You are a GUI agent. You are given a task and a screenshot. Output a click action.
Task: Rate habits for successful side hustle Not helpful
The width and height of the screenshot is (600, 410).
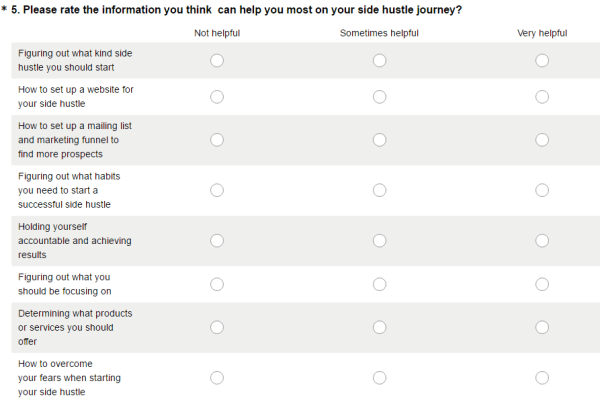pos(217,190)
